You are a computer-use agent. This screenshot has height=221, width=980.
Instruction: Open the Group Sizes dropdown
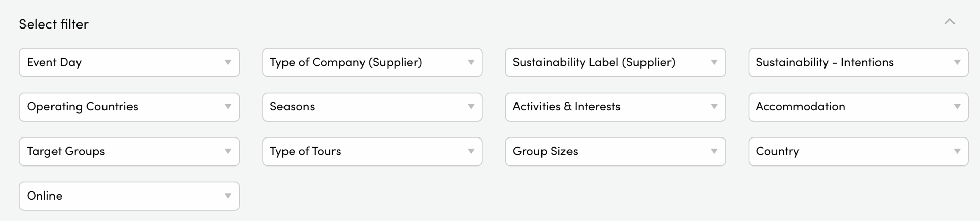pos(615,151)
